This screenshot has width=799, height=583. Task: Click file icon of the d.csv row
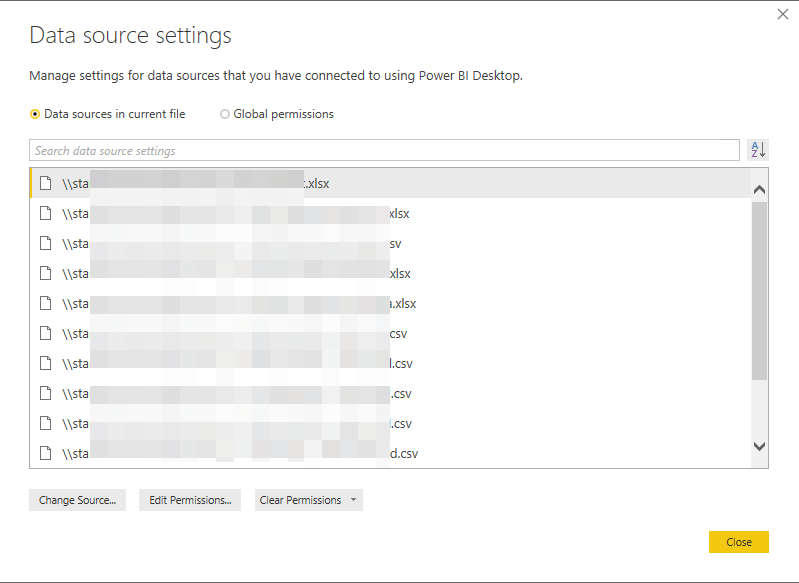pyautogui.click(x=46, y=453)
